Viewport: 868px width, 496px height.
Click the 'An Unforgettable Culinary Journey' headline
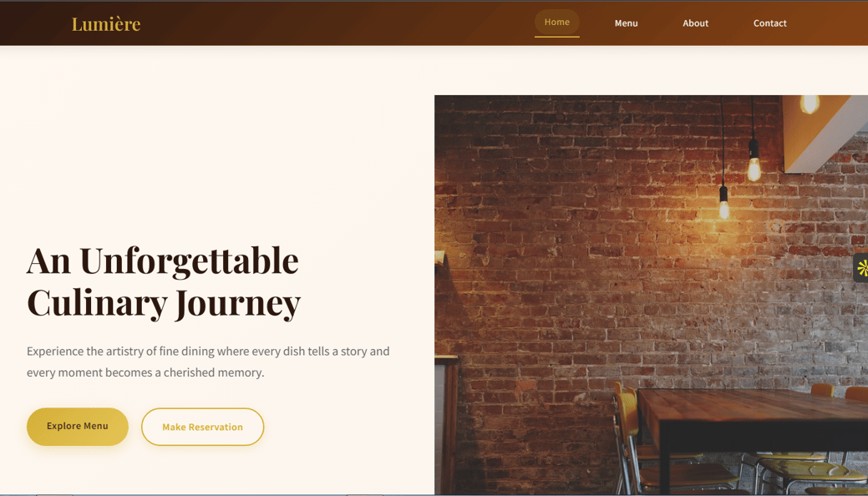pos(164,282)
